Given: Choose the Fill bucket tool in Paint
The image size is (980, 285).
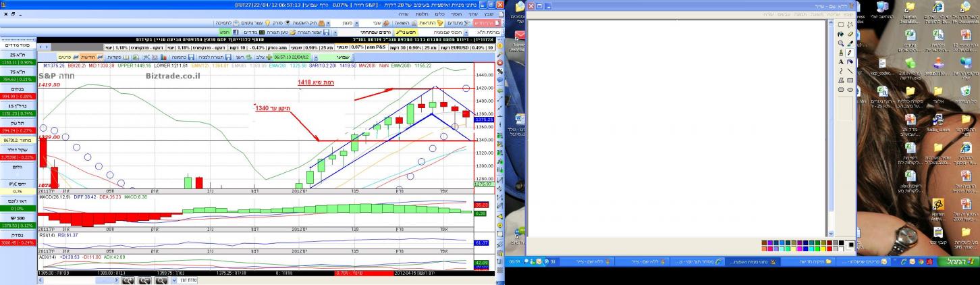Looking at the screenshot, I should (x=841, y=34).
